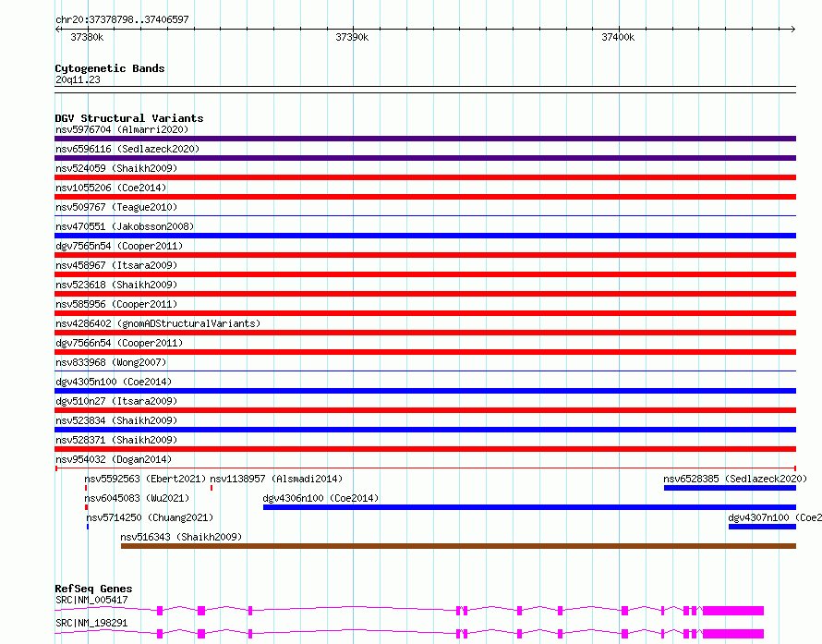Open the nsv6528385 (Sedlazeck2020) label

(735, 479)
